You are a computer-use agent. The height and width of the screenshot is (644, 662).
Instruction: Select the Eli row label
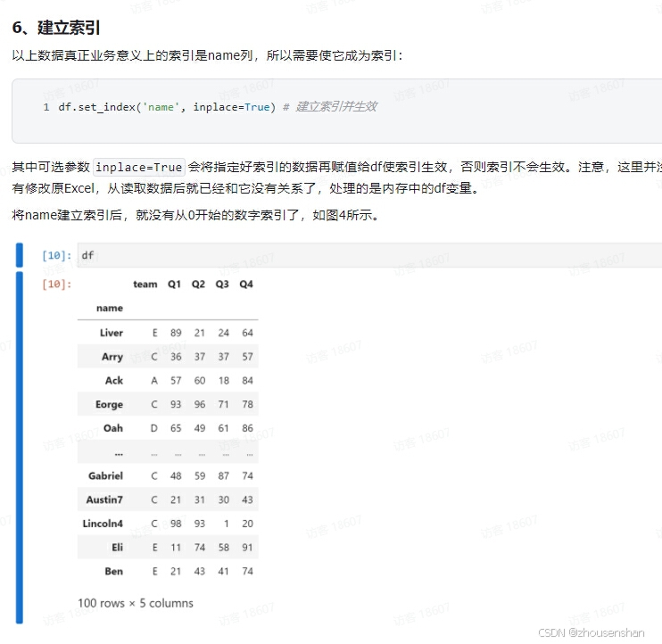[x=118, y=548]
